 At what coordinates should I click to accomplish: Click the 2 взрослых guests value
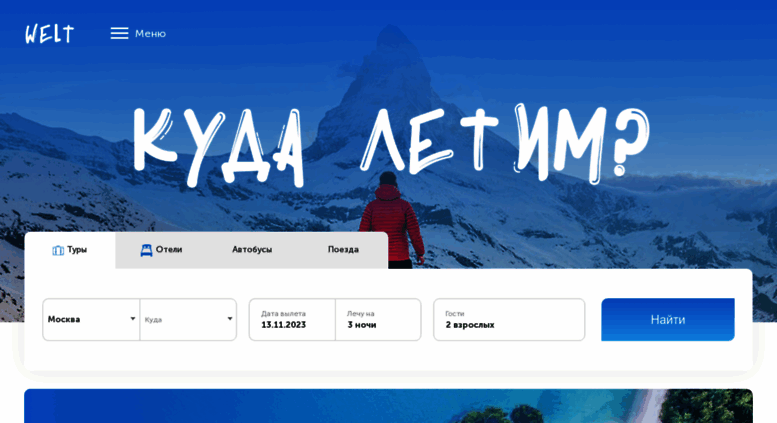(x=470, y=325)
